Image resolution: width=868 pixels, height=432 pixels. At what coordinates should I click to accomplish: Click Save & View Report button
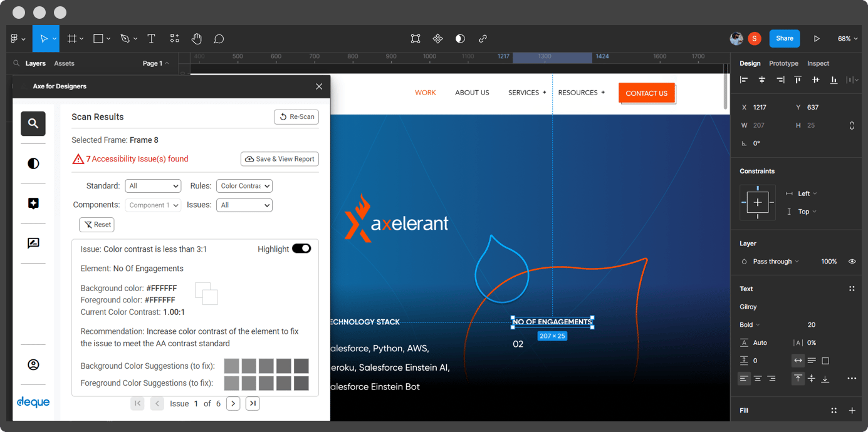[280, 159]
